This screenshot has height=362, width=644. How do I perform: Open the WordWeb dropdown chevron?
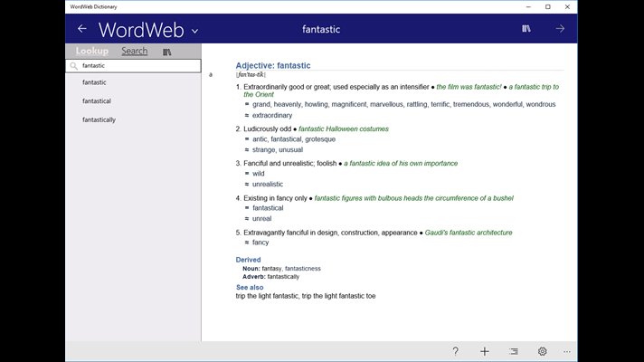(195, 31)
